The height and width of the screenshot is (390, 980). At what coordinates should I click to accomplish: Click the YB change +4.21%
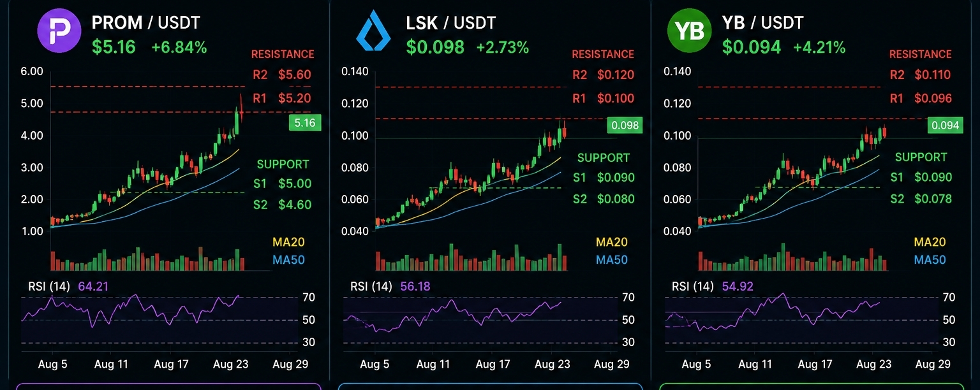pyautogui.click(x=819, y=47)
